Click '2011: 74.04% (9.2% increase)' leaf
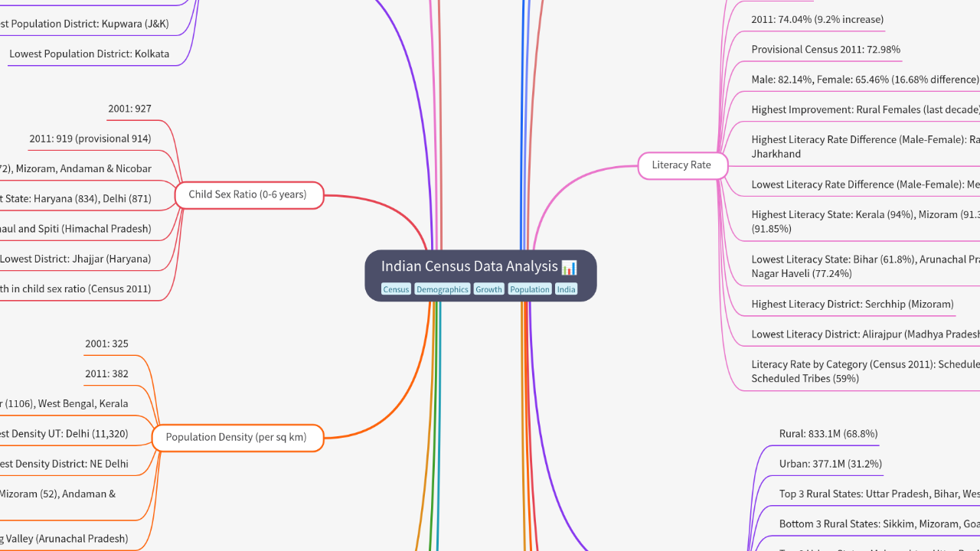Viewport: 980px width, 551px height. pos(817,19)
